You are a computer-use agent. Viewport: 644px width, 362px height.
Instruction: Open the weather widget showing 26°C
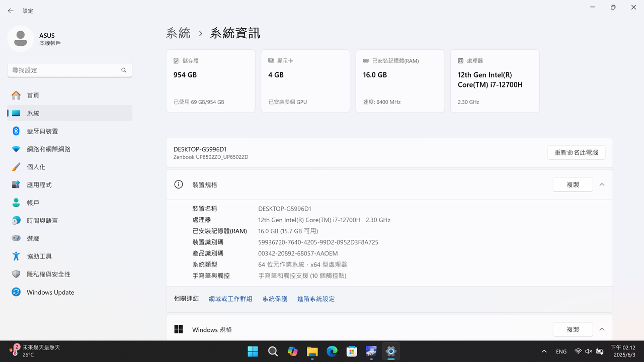[35, 351]
